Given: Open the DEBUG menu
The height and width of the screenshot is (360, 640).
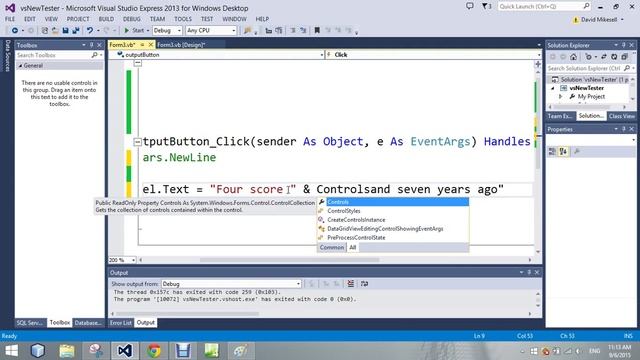Looking at the screenshot, I should point(131,19).
